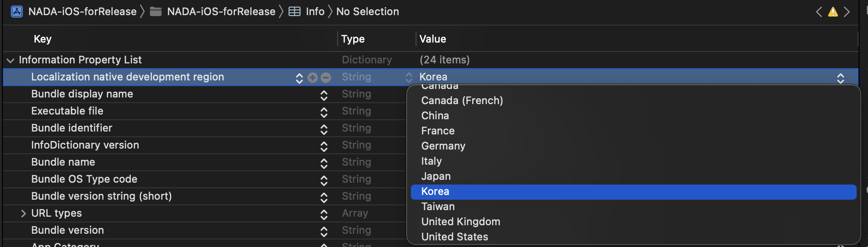Open key stepper for Localization native development region
The image size is (868, 247).
click(299, 78)
